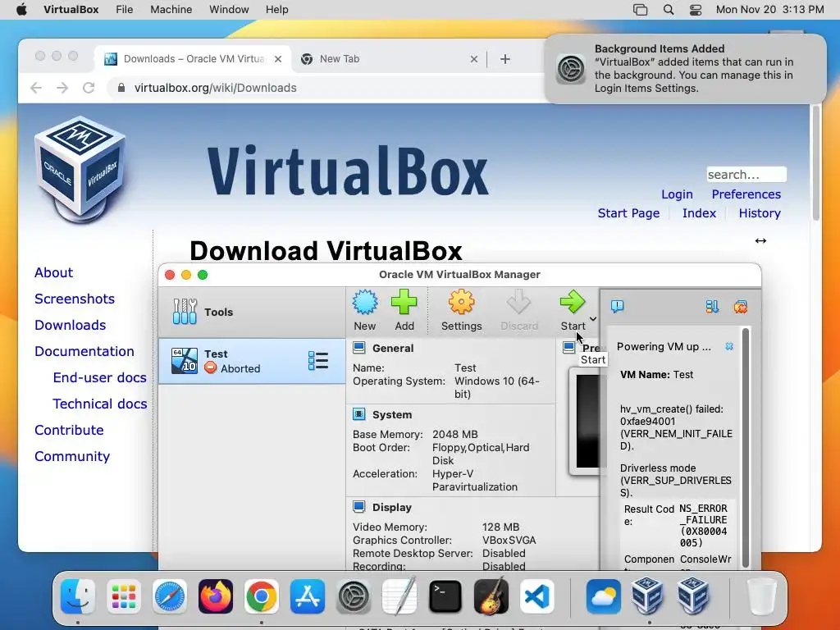Open the Screenshots sidebar link

75,299
